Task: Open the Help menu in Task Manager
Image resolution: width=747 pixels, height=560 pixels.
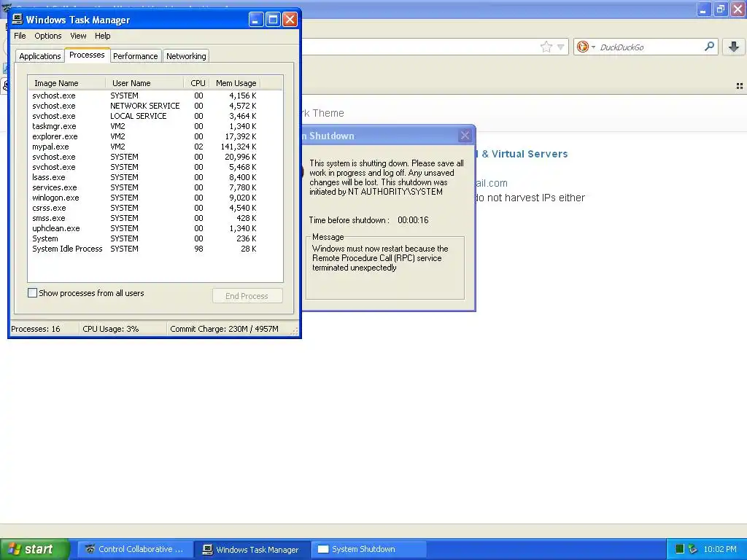Action: [102, 36]
